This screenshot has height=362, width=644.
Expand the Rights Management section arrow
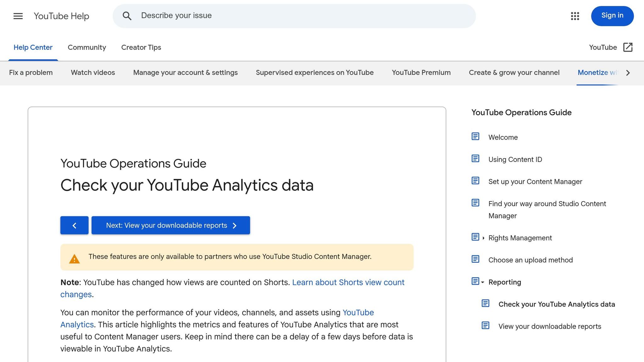[483, 238]
